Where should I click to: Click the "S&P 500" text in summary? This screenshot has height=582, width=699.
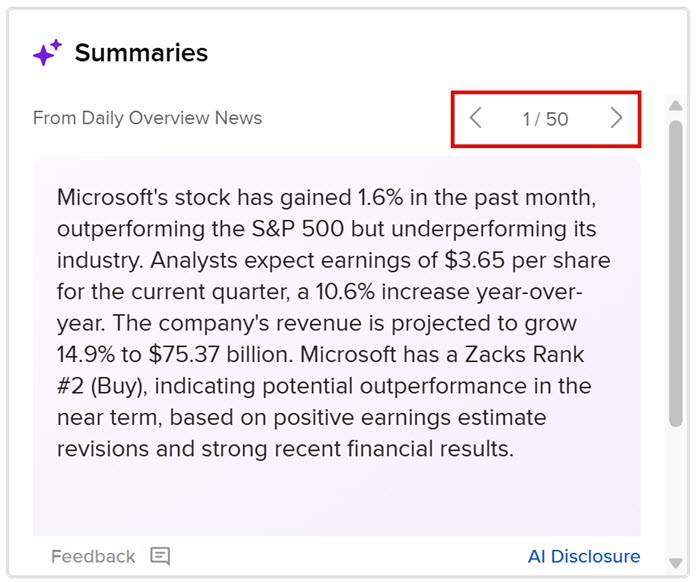pyautogui.click(x=295, y=229)
